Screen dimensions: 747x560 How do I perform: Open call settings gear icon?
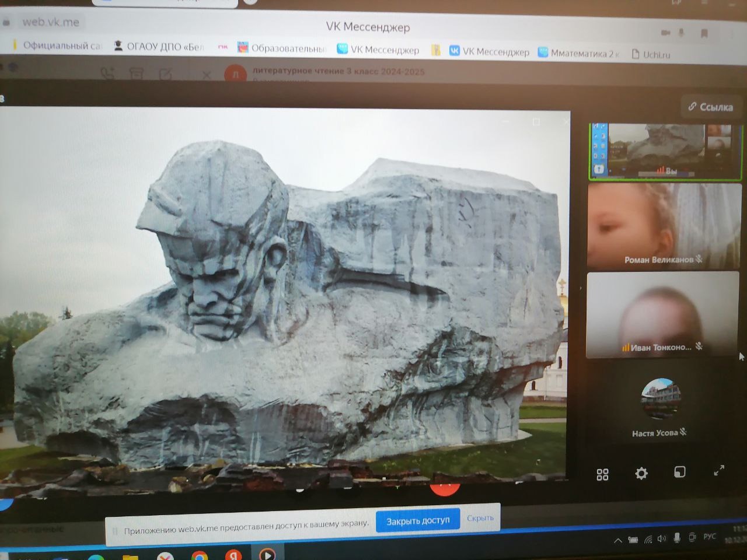pos(641,473)
